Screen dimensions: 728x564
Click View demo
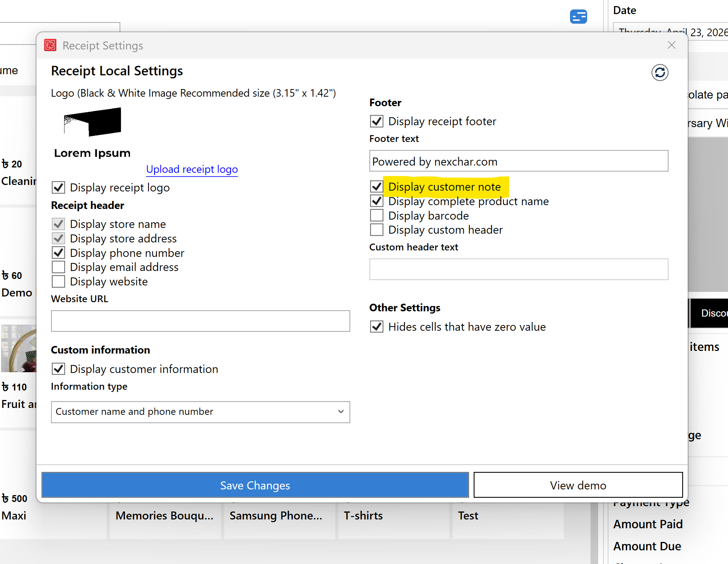tap(578, 485)
